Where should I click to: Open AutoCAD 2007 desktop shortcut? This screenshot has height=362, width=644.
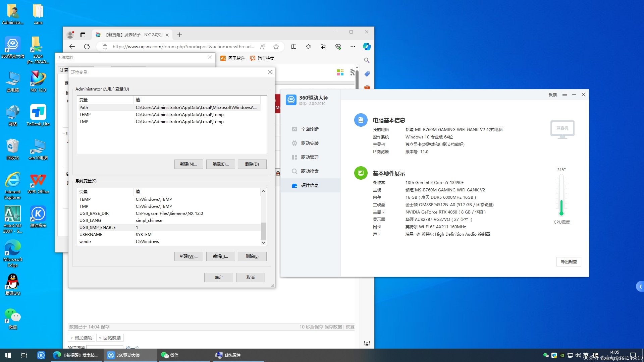pyautogui.click(x=13, y=220)
